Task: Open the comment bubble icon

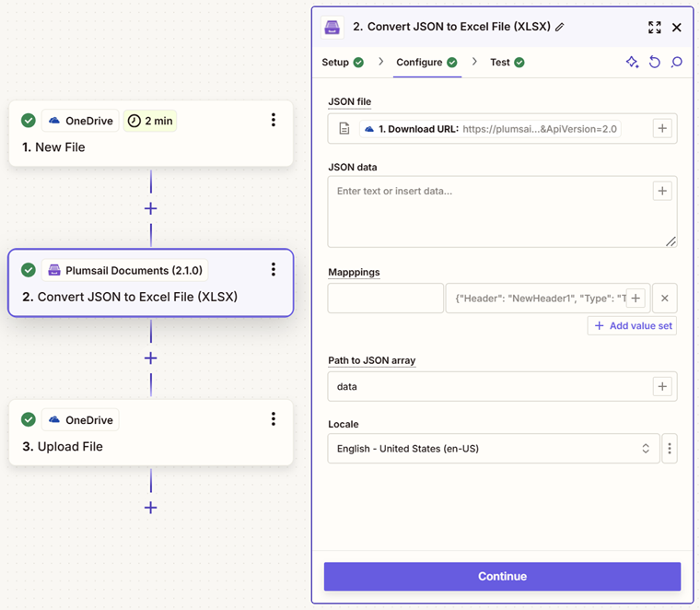Action: tap(677, 62)
